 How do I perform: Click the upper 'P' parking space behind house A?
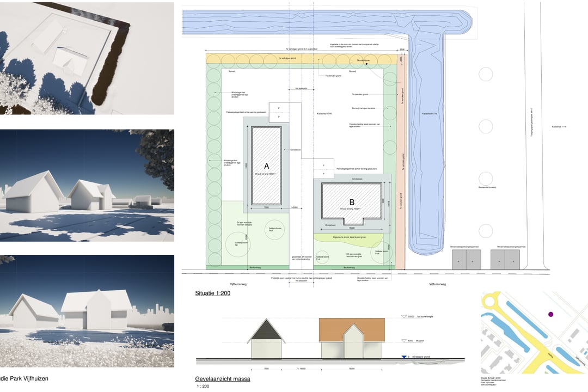[279, 108]
